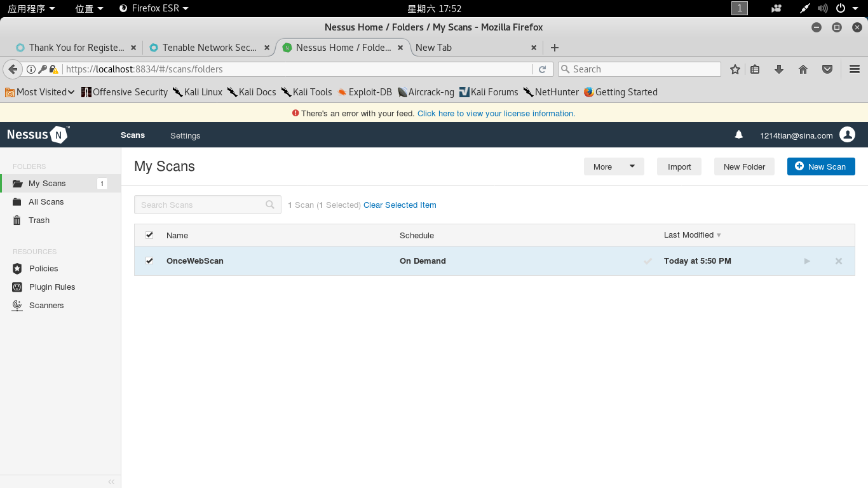Reload the page with refresh icon

pos(542,69)
